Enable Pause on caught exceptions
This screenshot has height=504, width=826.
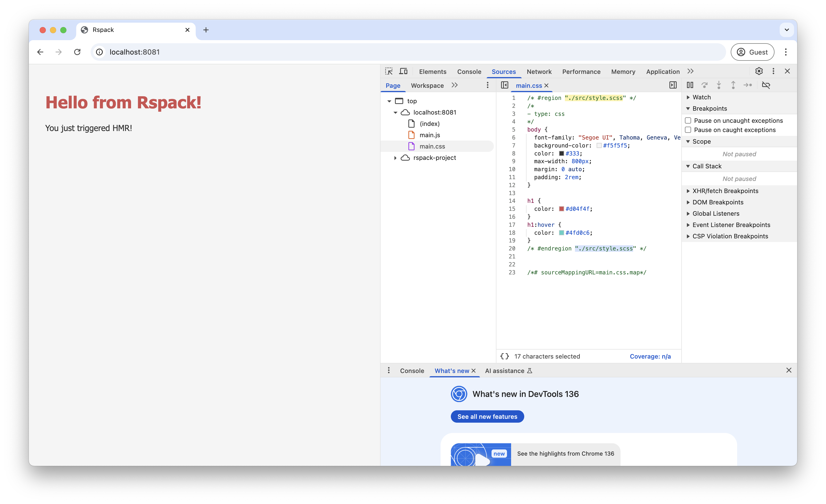[688, 130]
